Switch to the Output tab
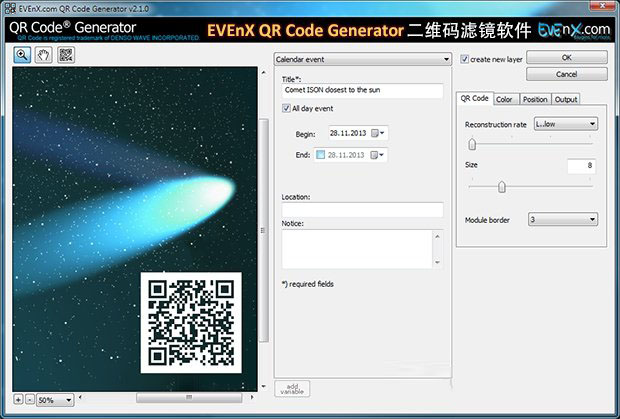This screenshot has width=620, height=419. point(566,100)
